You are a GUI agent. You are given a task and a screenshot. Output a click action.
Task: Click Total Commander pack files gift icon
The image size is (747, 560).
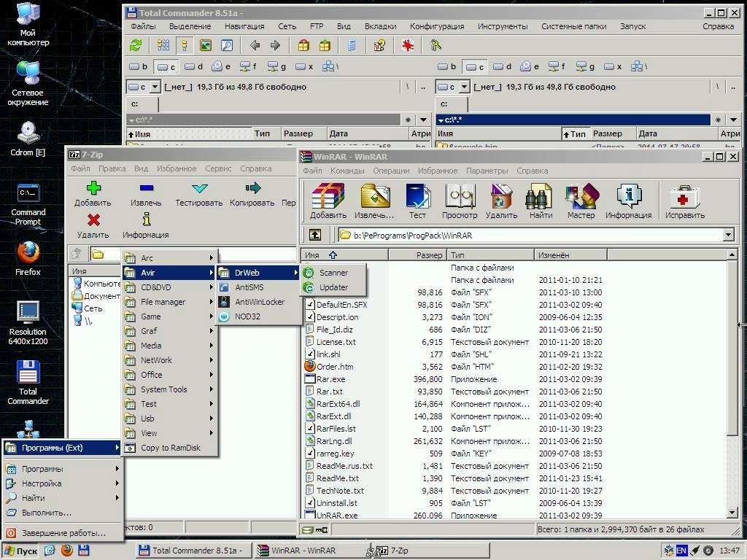[x=303, y=46]
